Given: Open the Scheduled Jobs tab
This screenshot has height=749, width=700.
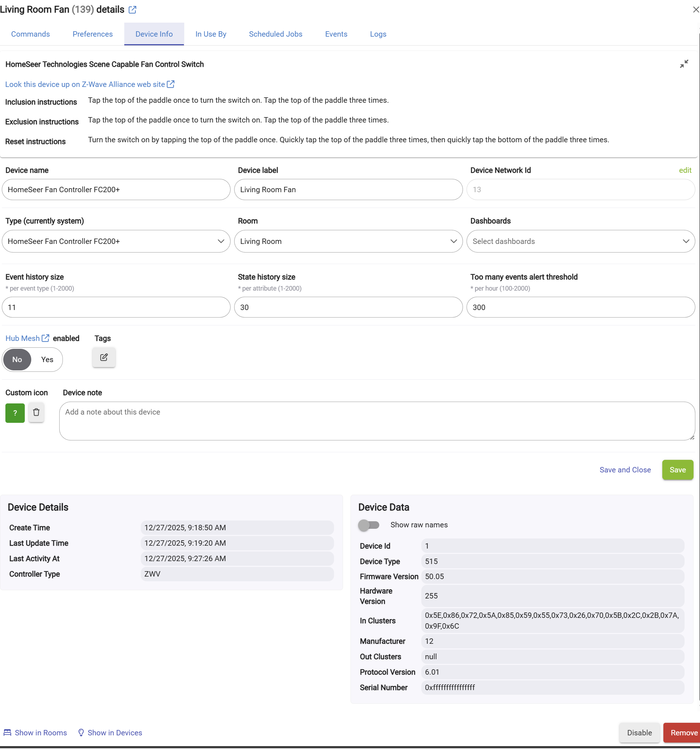Looking at the screenshot, I should coord(275,34).
